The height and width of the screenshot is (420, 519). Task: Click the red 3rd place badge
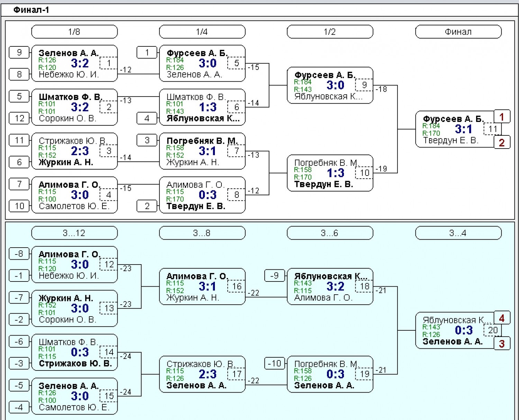pos(502,343)
